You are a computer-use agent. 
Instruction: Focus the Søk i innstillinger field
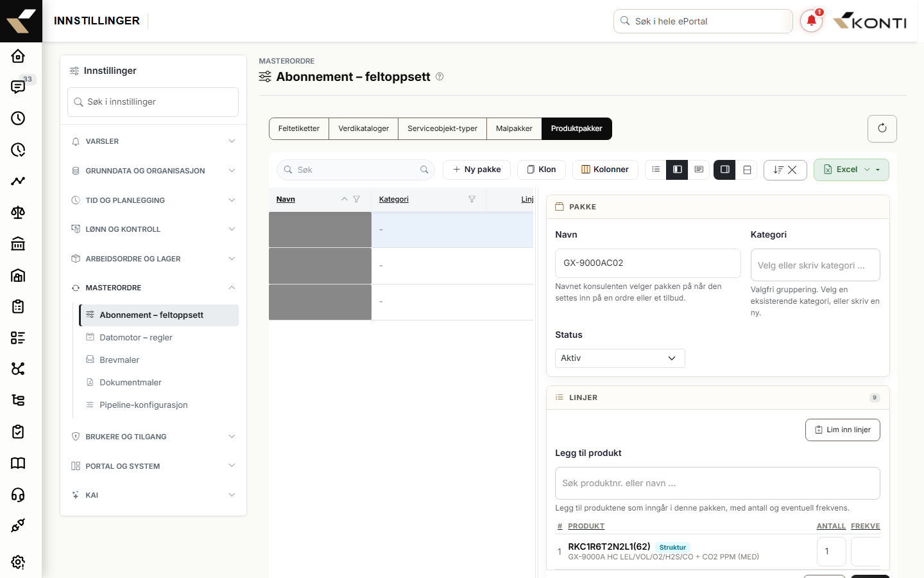pyautogui.click(x=153, y=102)
